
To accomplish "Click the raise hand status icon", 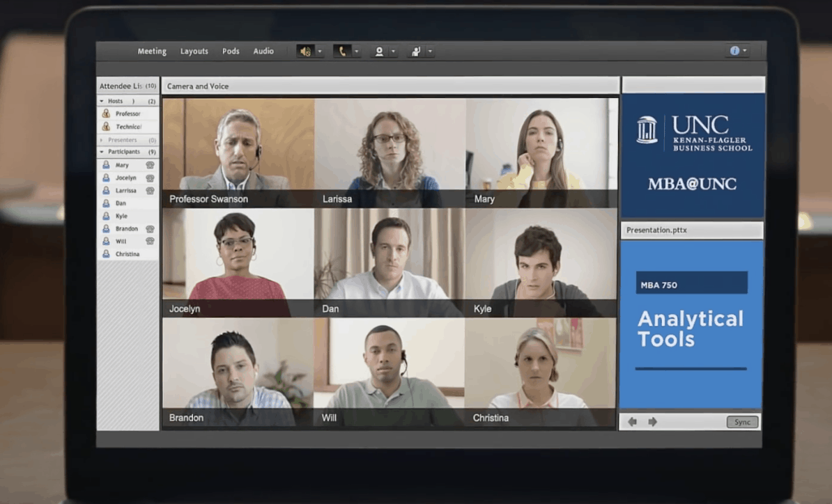I will click(x=416, y=52).
